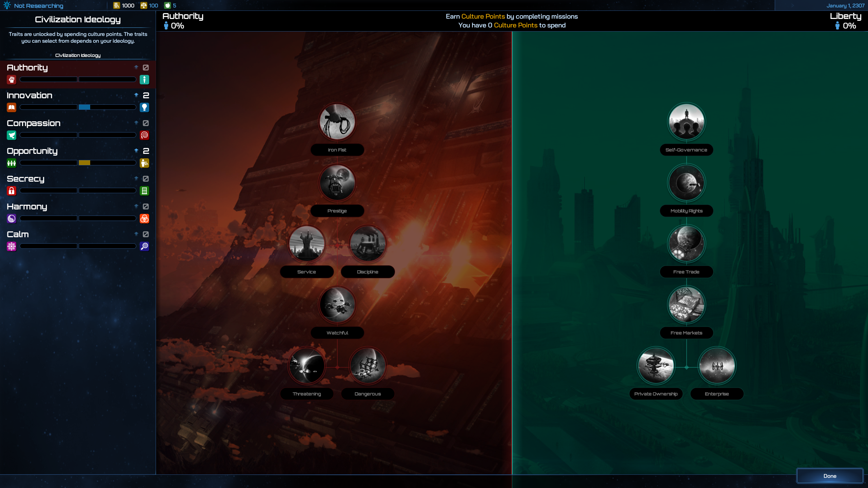Click the Private Ownership label button
Viewport: 868px width, 488px height.
[656, 394]
